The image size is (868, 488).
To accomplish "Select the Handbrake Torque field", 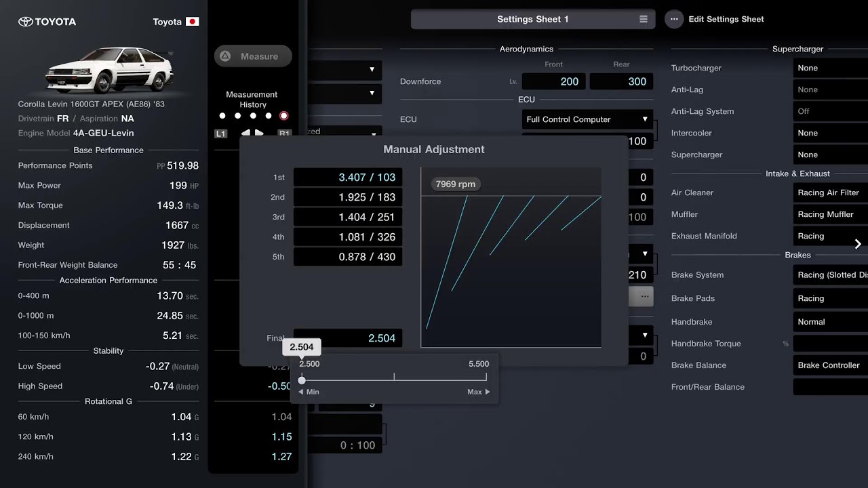I will pos(831,344).
